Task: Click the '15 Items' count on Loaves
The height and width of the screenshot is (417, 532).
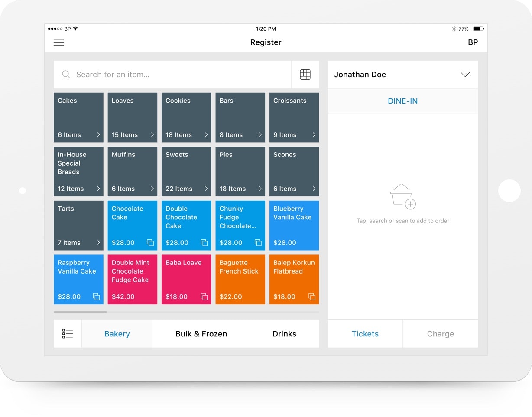Action: click(x=125, y=135)
